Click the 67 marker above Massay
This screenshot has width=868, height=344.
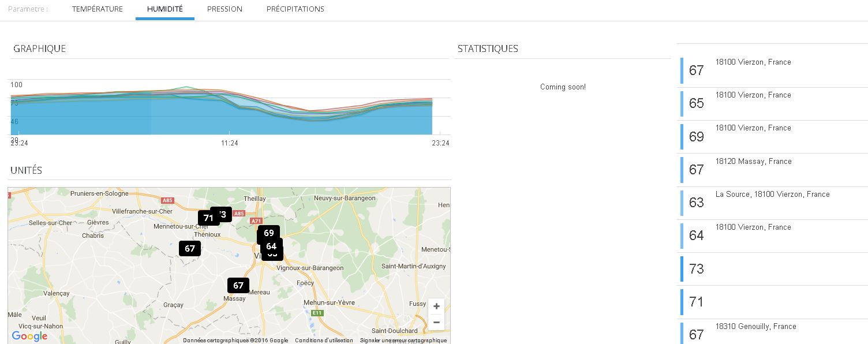(238, 285)
